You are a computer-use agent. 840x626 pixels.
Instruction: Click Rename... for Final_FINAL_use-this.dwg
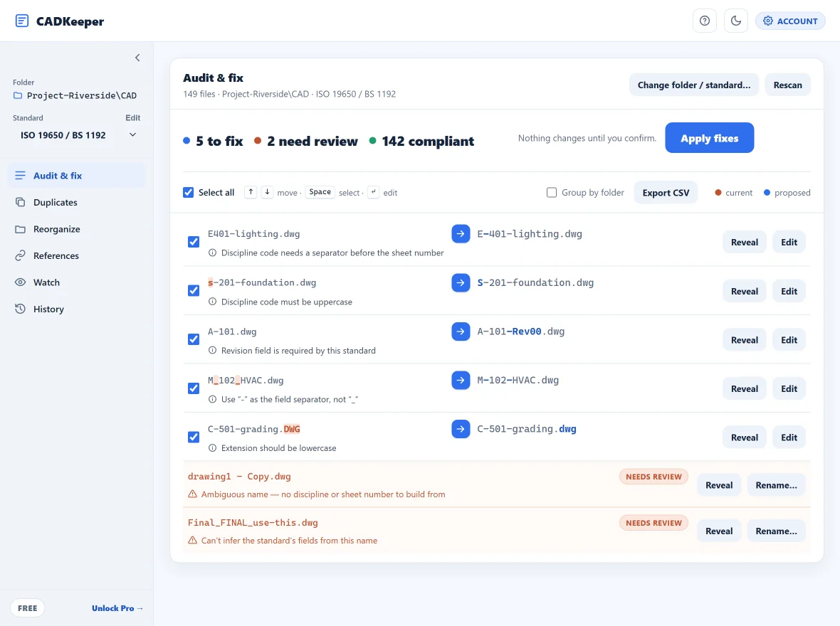point(776,531)
